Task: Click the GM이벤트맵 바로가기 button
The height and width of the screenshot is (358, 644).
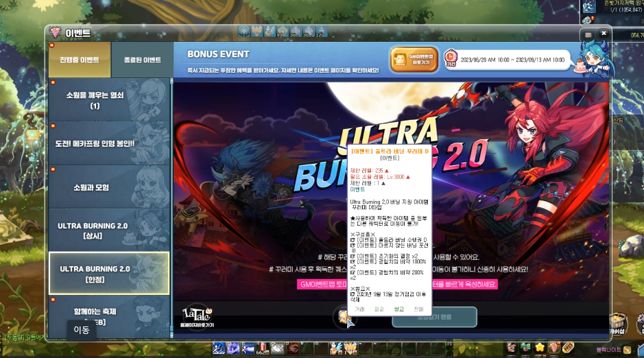Action: pos(414,60)
